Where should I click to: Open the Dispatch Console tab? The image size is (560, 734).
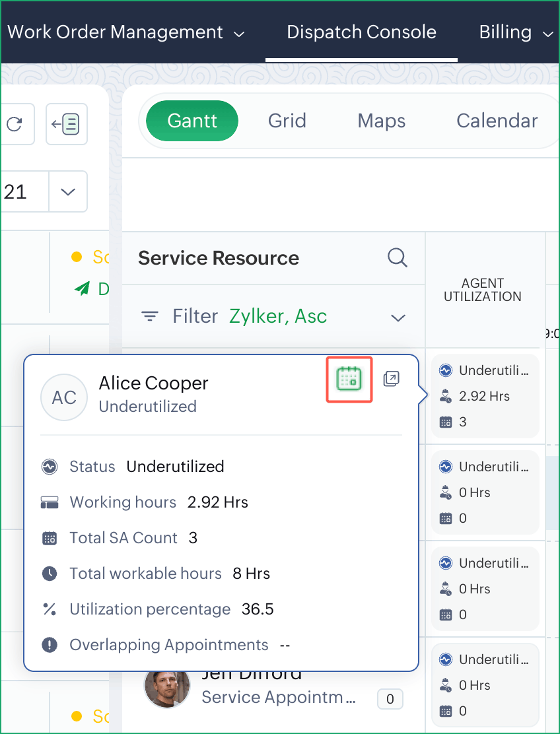point(361,32)
